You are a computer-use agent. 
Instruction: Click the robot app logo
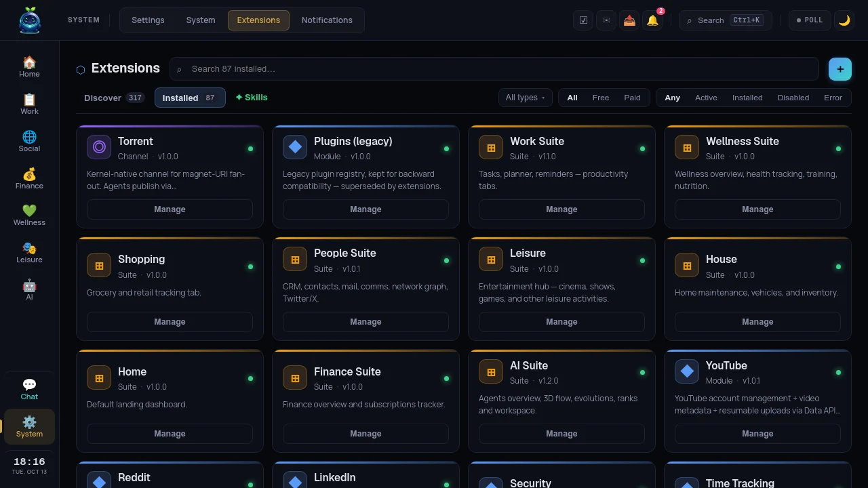30,20
